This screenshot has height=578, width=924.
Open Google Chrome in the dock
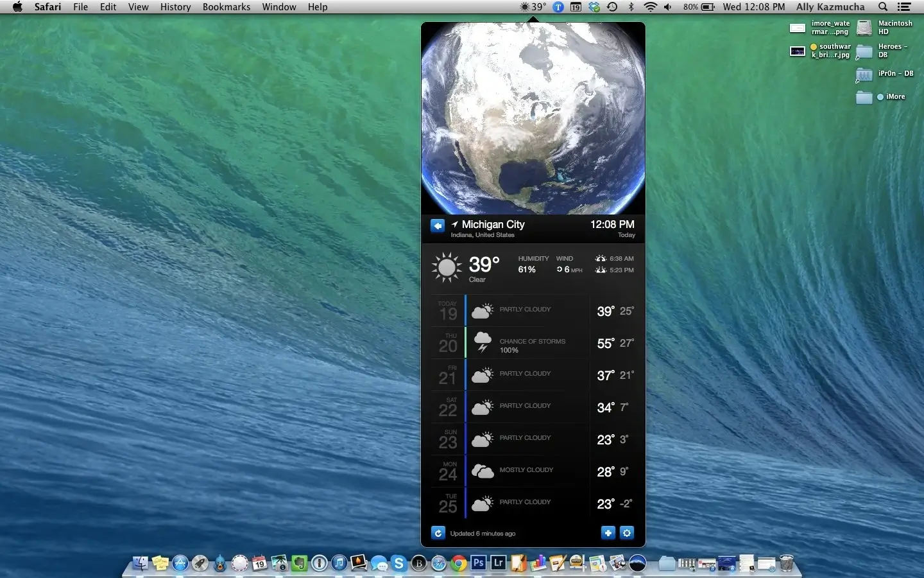coord(459,563)
